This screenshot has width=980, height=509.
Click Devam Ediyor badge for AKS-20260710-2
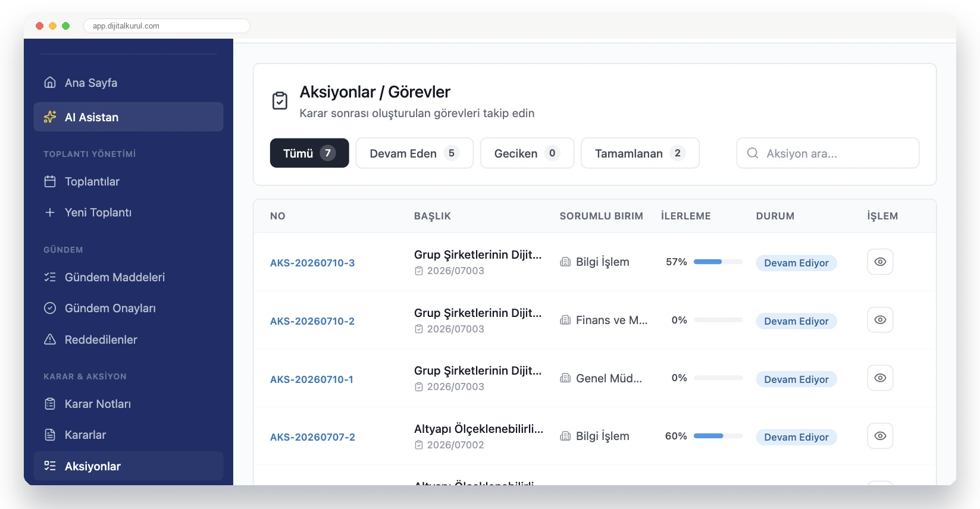coord(796,321)
